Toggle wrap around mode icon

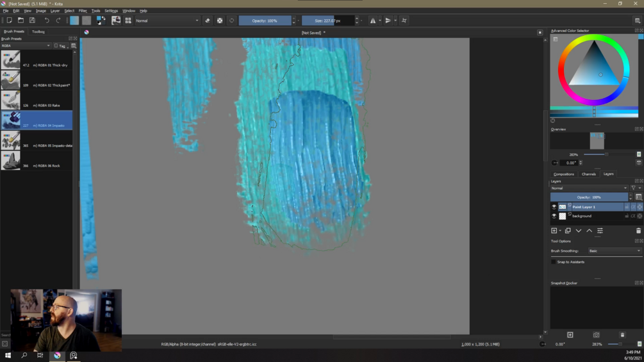tap(404, 21)
